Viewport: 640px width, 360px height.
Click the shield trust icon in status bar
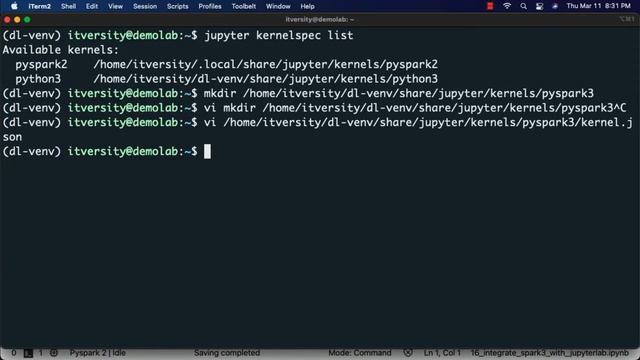(x=407, y=353)
